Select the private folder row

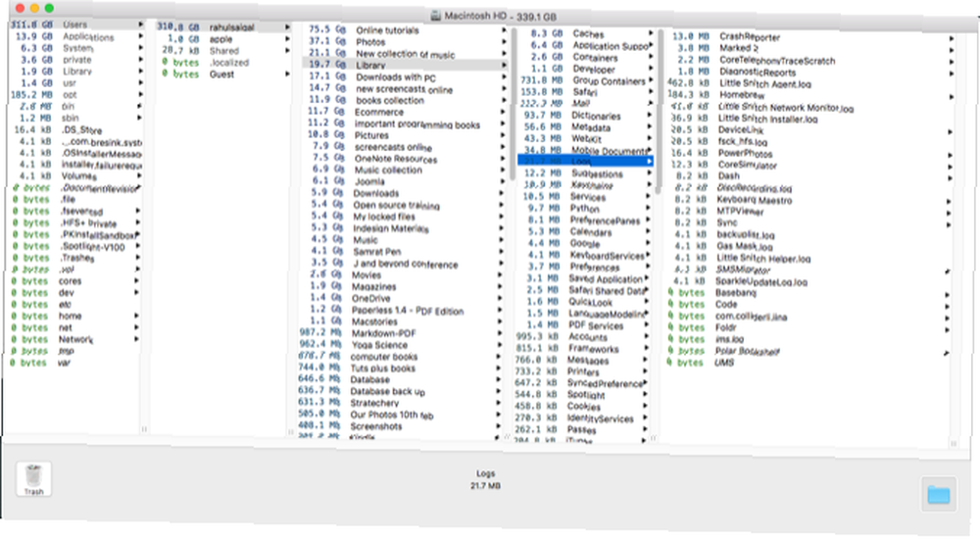point(76,60)
